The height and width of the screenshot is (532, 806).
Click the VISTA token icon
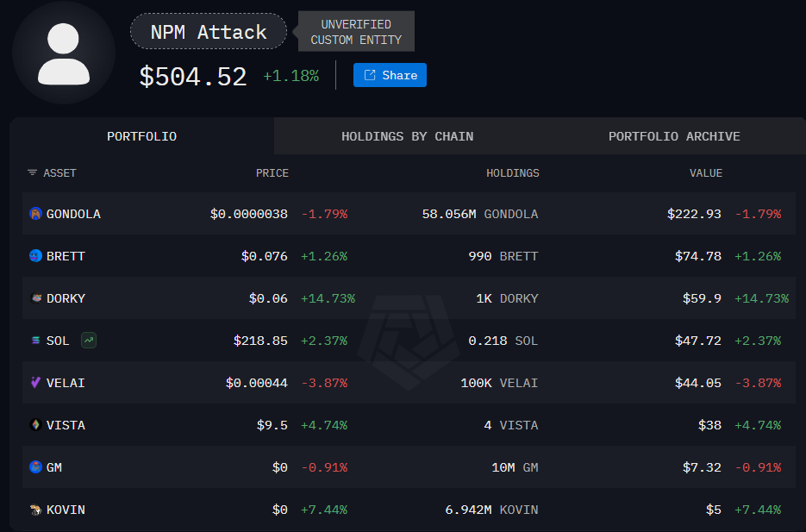coord(35,425)
